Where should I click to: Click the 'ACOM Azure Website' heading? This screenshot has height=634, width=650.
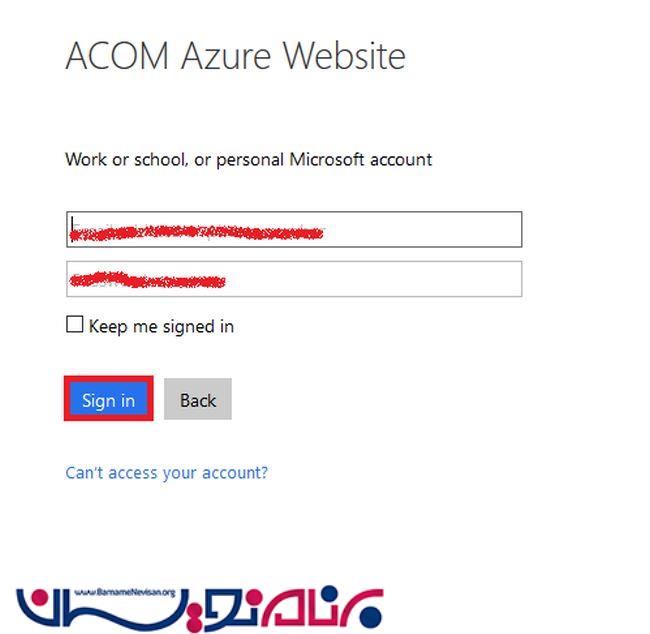click(235, 56)
